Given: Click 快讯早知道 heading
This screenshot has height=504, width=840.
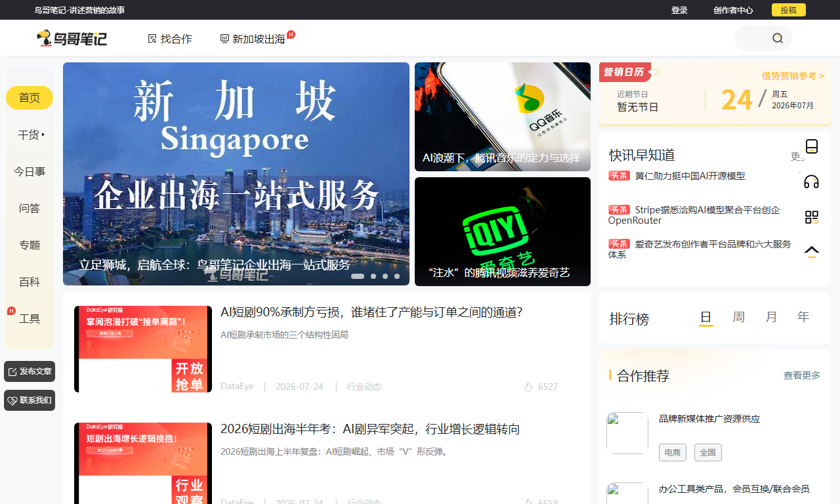Looking at the screenshot, I should [642, 155].
